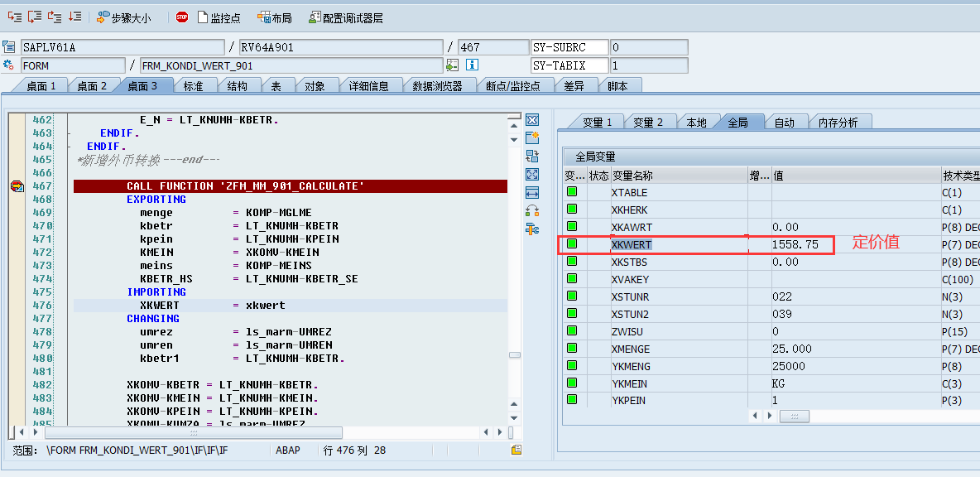The height and width of the screenshot is (477, 980).
Task: Toggle the green status square for XTABLE
Action: tap(571, 192)
